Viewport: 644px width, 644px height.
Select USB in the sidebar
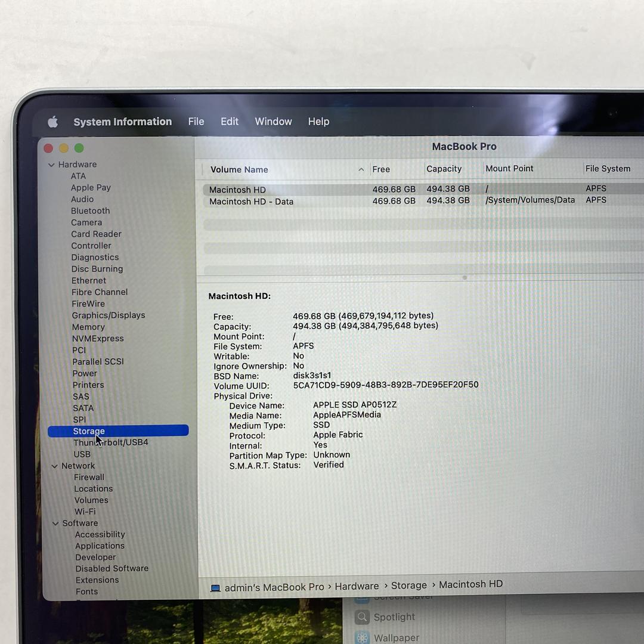tap(82, 454)
